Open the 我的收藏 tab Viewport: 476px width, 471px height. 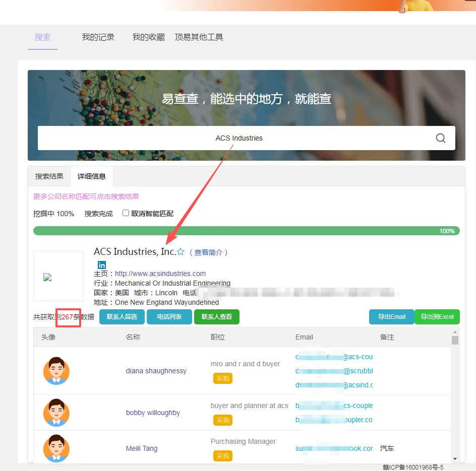148,37
